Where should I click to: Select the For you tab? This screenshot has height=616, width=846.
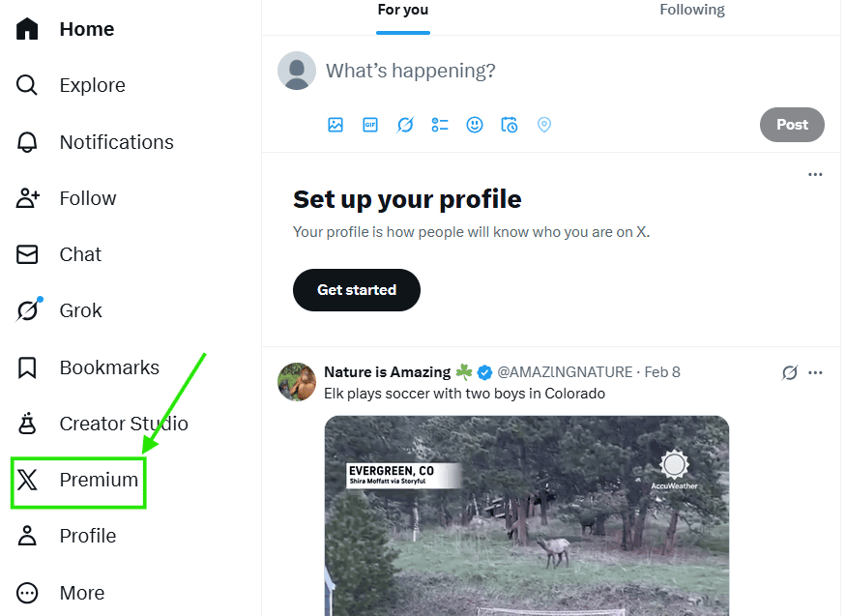[x=402, y=10]
